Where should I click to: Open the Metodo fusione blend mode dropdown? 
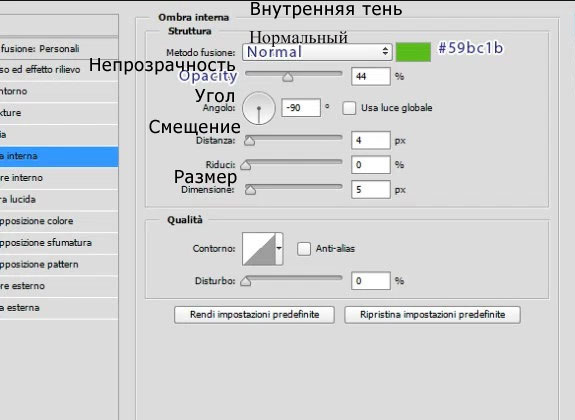coord(317,52)
